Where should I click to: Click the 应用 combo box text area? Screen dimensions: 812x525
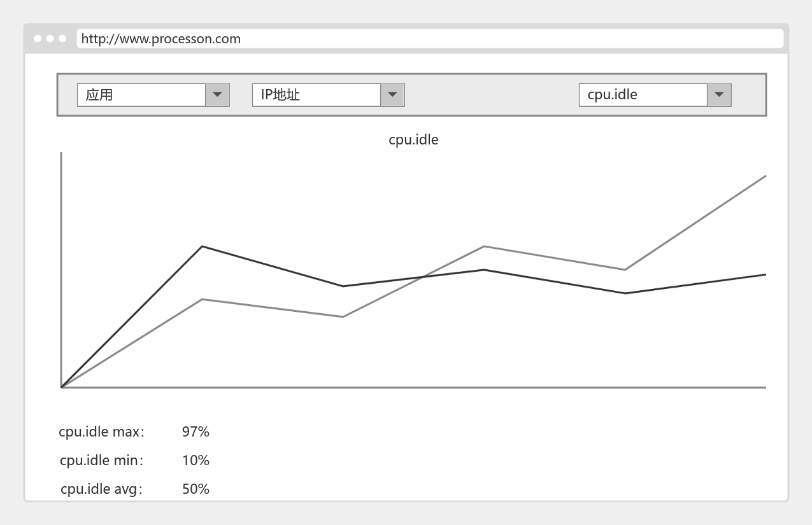click(x=141, y=95)
